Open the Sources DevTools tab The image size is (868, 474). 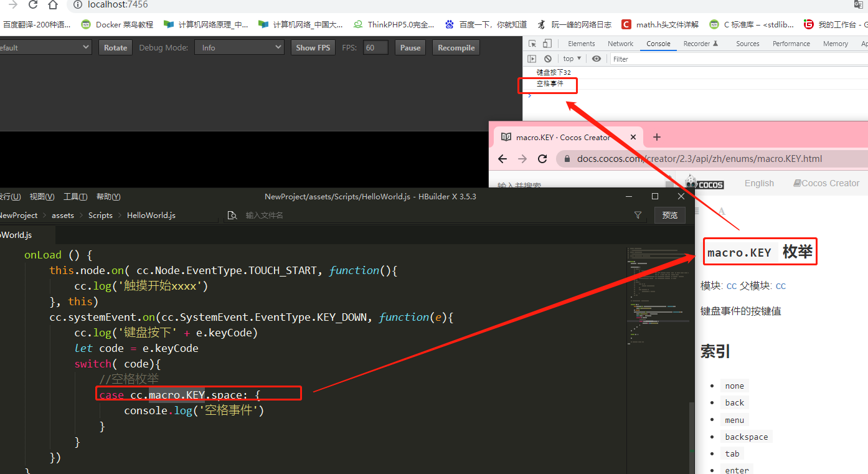[747, 44]
